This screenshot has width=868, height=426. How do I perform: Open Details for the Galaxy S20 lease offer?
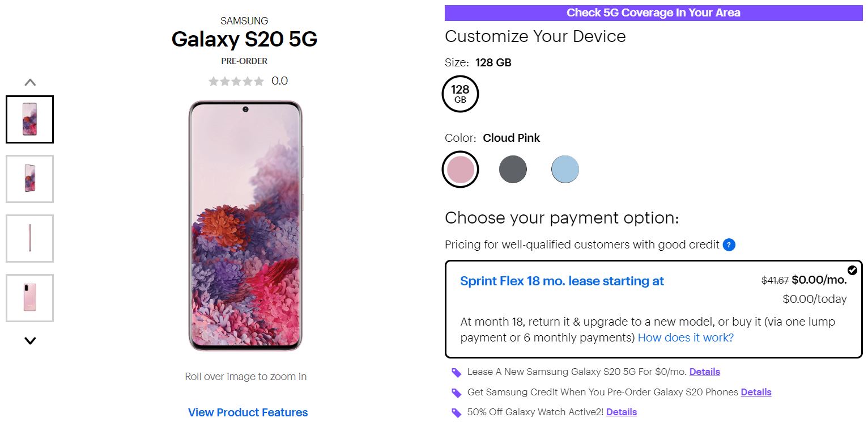[704, 372]
